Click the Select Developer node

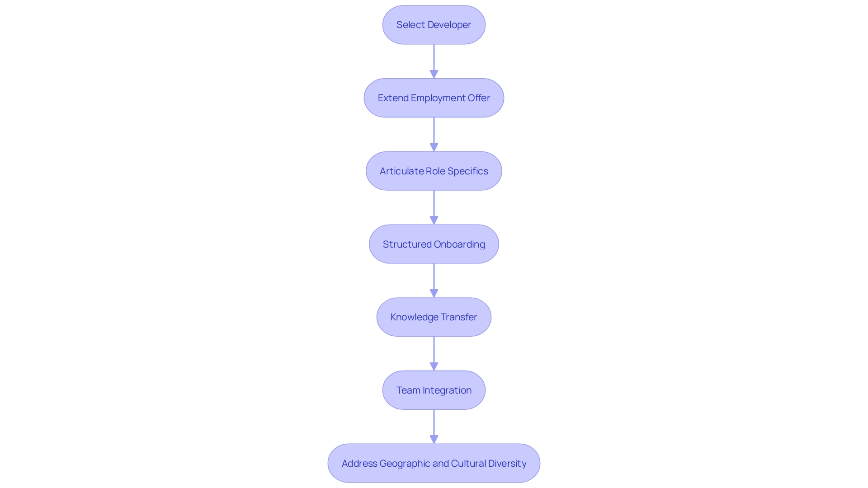point(434,24)
